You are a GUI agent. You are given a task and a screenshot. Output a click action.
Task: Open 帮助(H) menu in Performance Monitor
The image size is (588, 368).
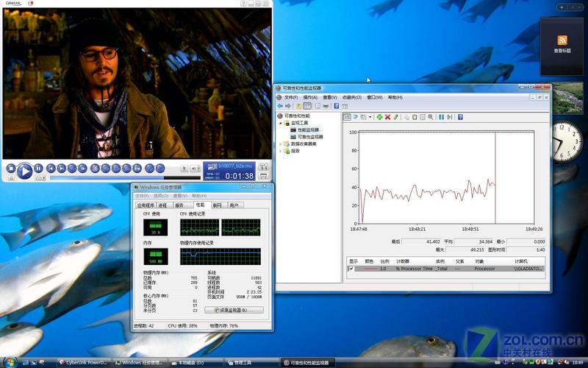tap(395, 97)
